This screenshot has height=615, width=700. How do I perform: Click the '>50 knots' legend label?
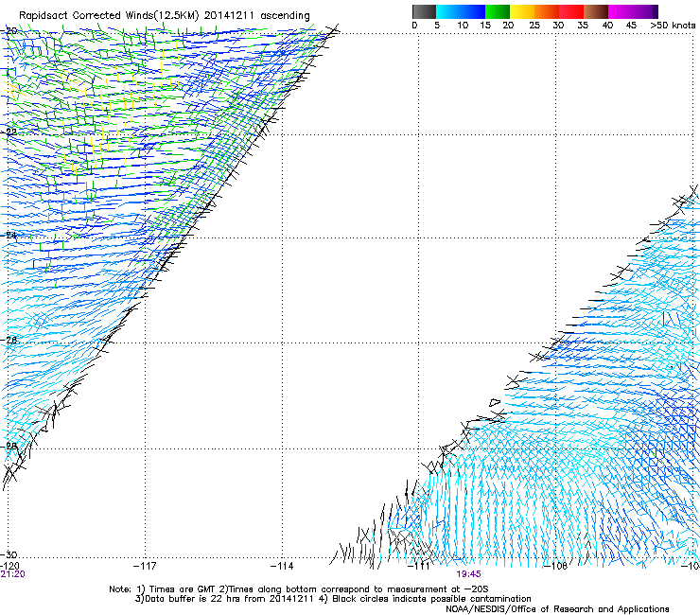click(x=673, y=26)
